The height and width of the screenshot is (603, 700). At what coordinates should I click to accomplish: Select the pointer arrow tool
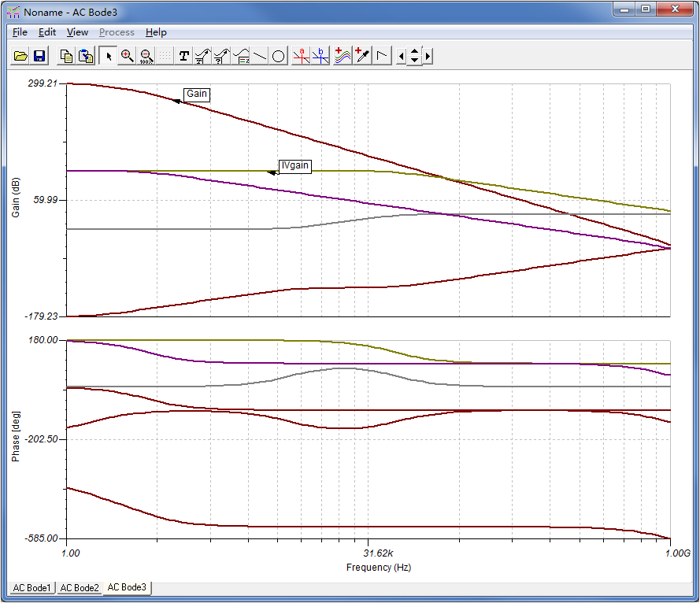[109, 56]
